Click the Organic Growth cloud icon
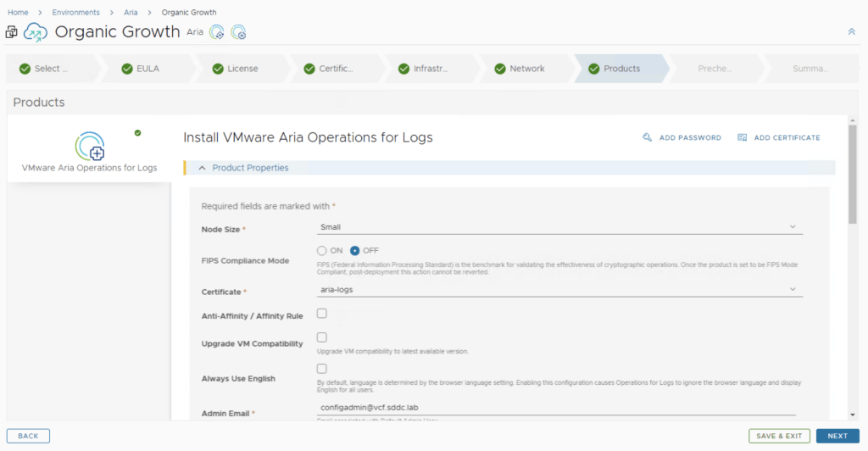The width and height of the screenshot is (868, 451). coord(36,32)
